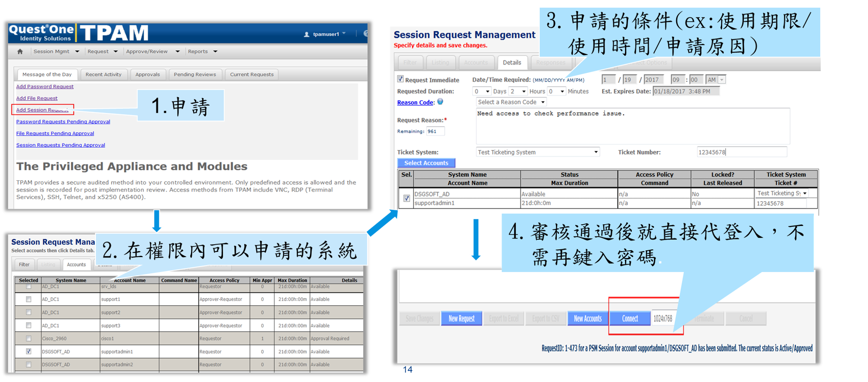Viewport: 868px width, 382px height.
Task: Open Session Requests Pending Approval link
Action: (x=61, y=145)
